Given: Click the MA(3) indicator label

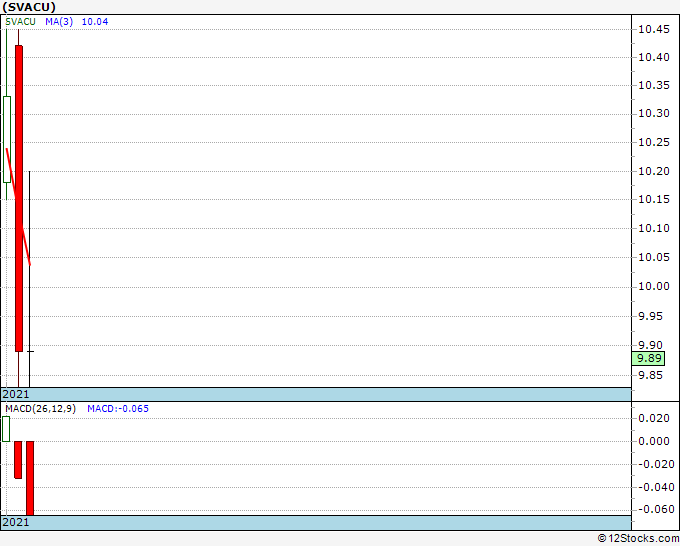Looking at the screenshot, I should 59,22.
